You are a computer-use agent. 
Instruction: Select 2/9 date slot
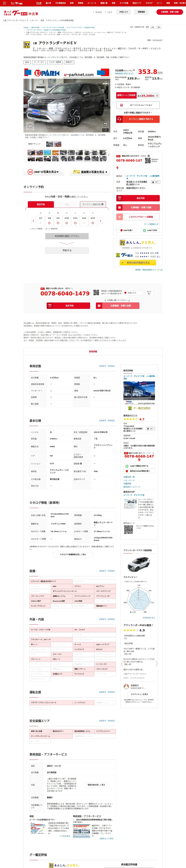click(x=58, y=221)
